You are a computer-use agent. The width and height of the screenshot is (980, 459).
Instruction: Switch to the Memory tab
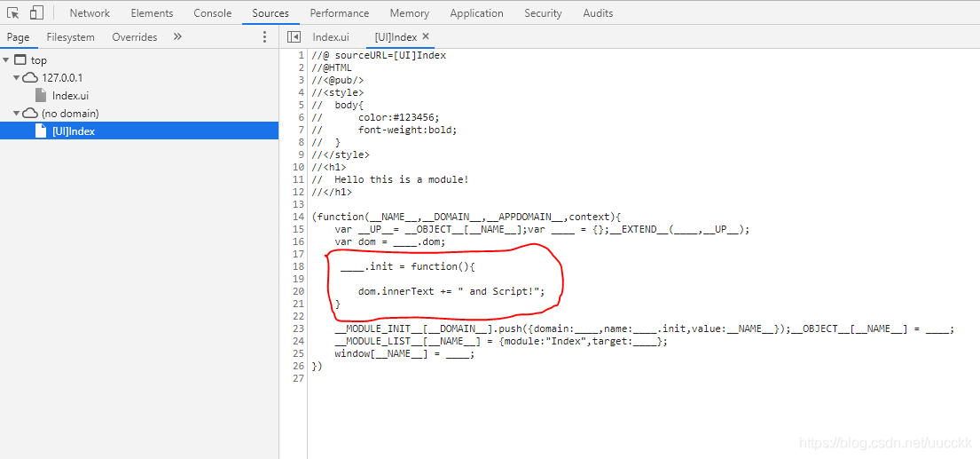click(410, 12)
